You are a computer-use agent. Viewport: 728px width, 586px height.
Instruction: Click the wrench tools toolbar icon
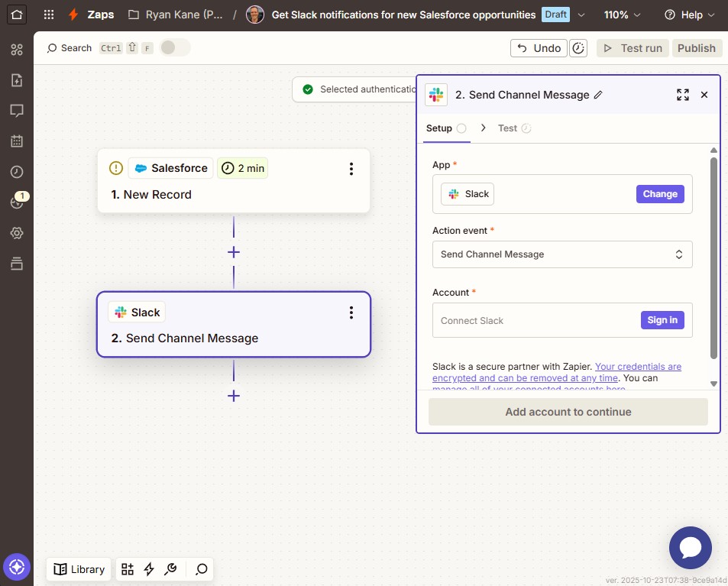(170, 569)
